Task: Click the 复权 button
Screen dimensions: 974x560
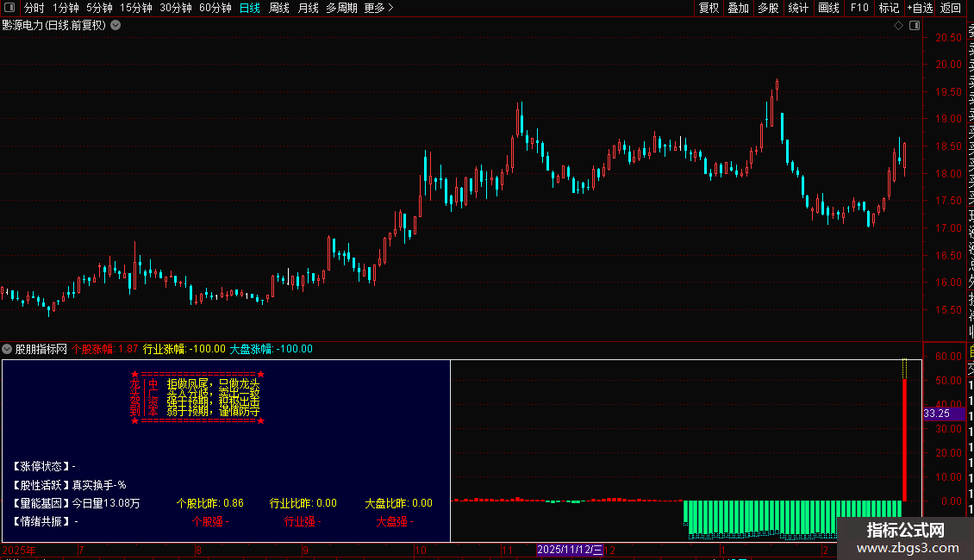Action: pyautogui.click(x=709, y=8)
